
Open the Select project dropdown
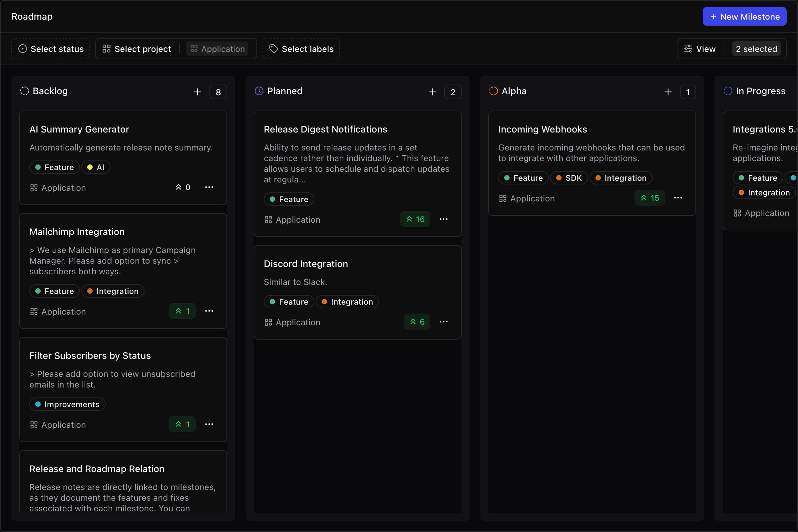coord(137,49)
